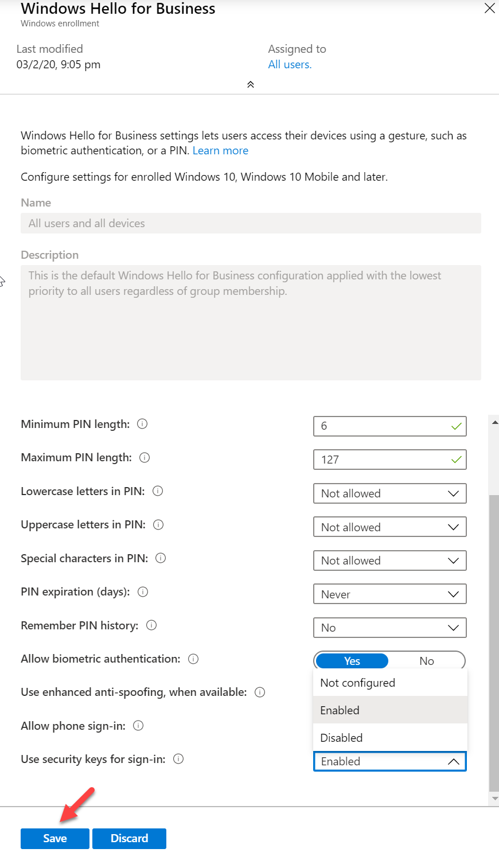Viewport: 499px width, 868px height.
Task: Click the scrollbar up arrow
Action: [x=494, y=422]
